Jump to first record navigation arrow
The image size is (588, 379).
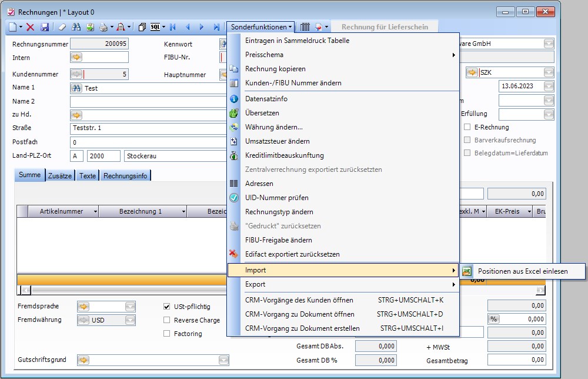click(173, 27)
